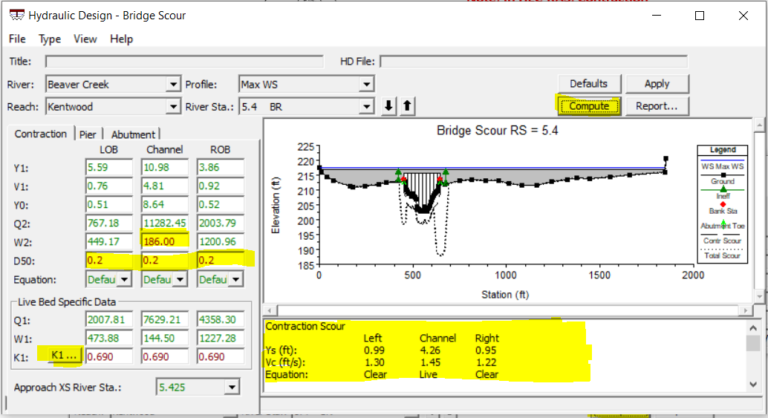
Task: Click the Title input field
Action: coord(184,61)
